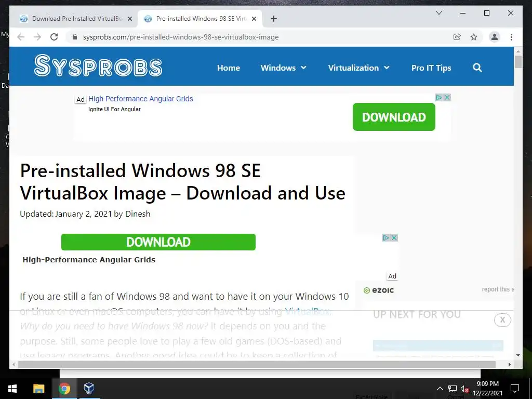Open File Explorer from the taskbar
The height and width of the screenshot is (399, 532).
(38, 389)
